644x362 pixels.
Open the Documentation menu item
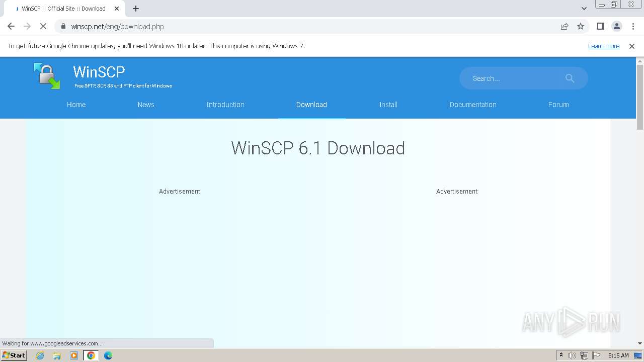coord(473,105)
